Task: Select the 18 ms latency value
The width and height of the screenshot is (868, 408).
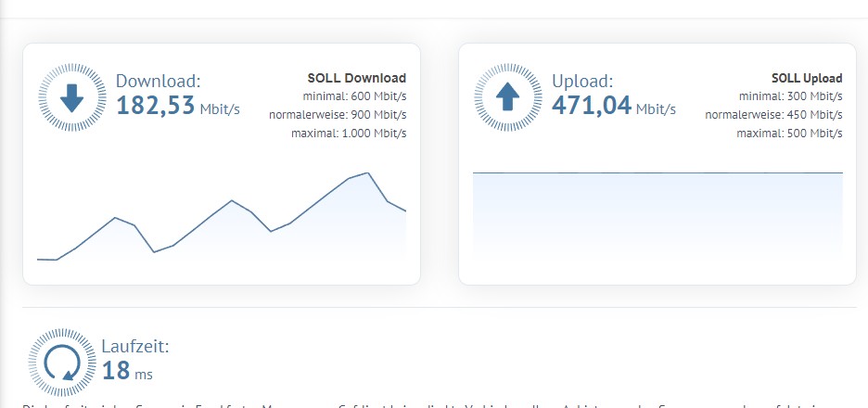Action: 127,370
